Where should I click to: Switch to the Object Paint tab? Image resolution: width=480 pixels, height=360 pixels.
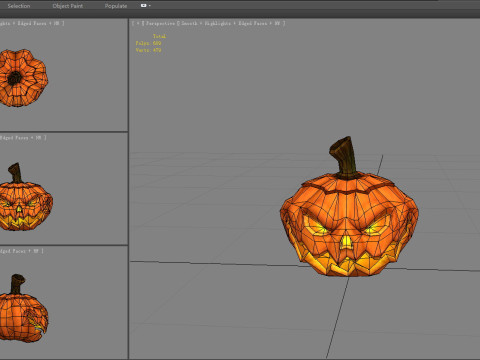click(x=68, y=6)
